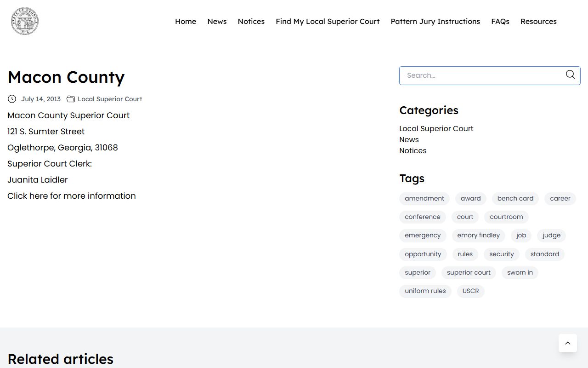Screen dimensions: 588x368
Task: Click the text 'Oglethorpe, Georgia, 31068'
Action: [x=62, y=148]
